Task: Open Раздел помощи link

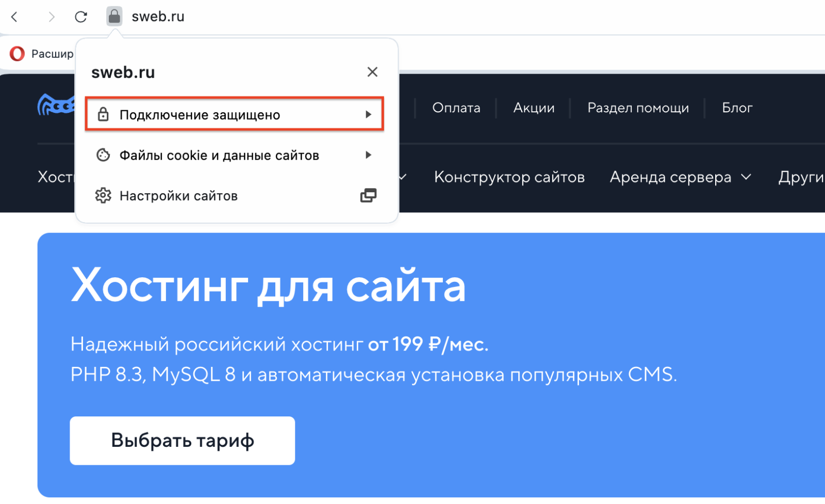Action: coord(638,108)
